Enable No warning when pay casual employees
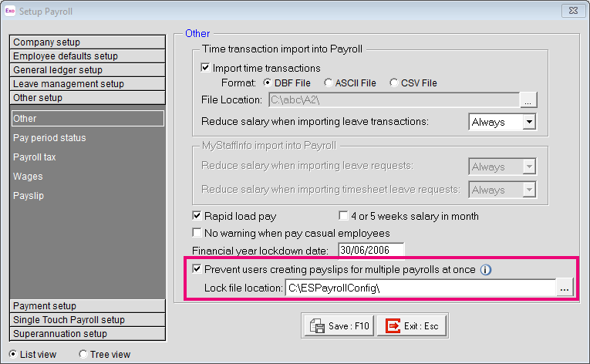Screen dimensions: 590x364 click(197, 233)
